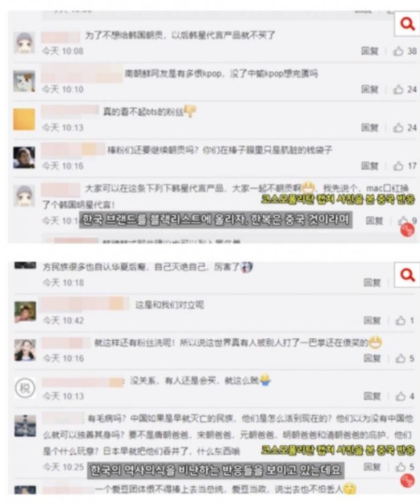Viewport: 420px width, 504px height.
Task: Click the top red round badge in corner
Action: tap(407, 230)
